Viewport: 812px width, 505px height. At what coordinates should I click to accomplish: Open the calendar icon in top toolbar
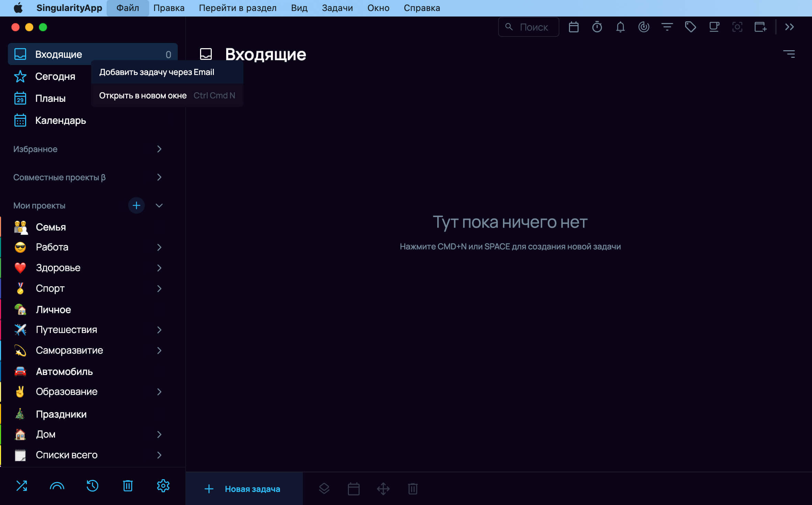(x=573, y=27)
